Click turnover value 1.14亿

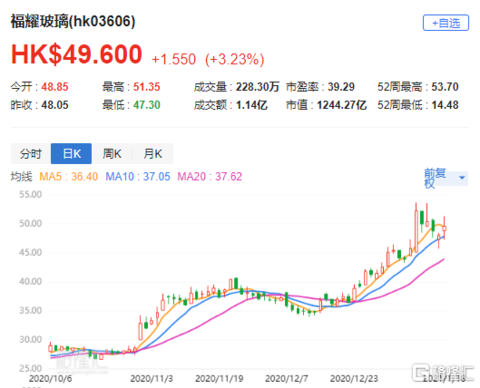[252, 105]
